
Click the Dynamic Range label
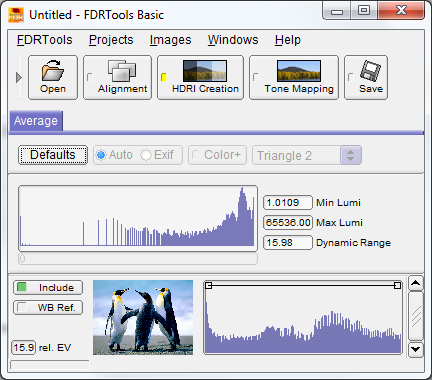(x=353, y=243)
